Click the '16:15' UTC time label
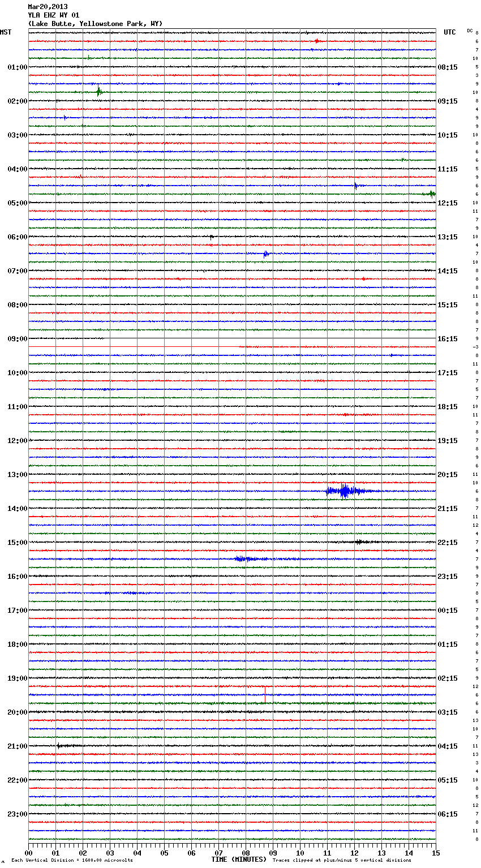Image resolution: width=481 pixels, height=868 pixels. coord(448,339)
